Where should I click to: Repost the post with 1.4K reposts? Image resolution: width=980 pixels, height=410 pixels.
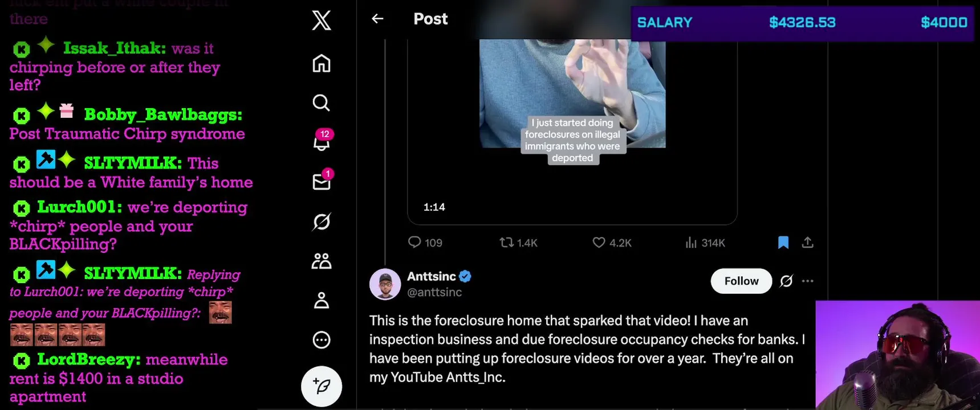pyautogui.click(x=518, y=243)
